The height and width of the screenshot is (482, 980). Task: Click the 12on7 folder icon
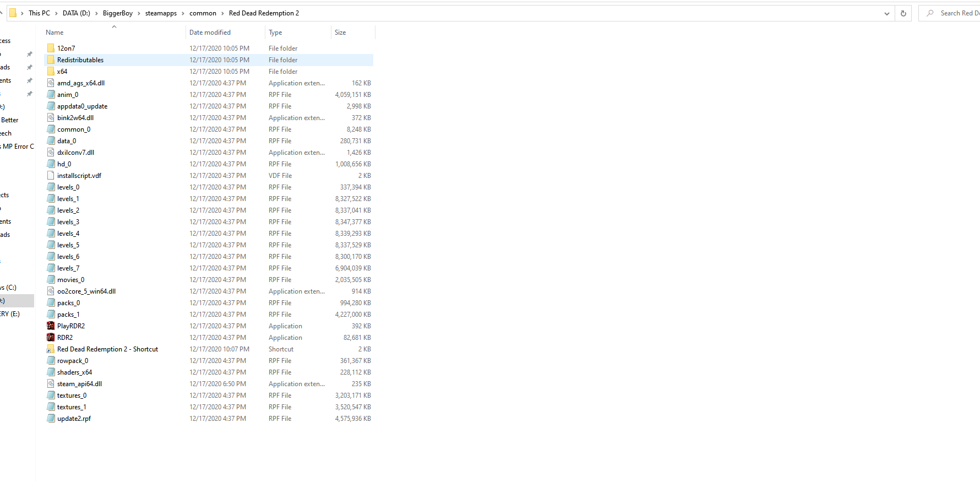pyautogui.click(x=51, y=48)
